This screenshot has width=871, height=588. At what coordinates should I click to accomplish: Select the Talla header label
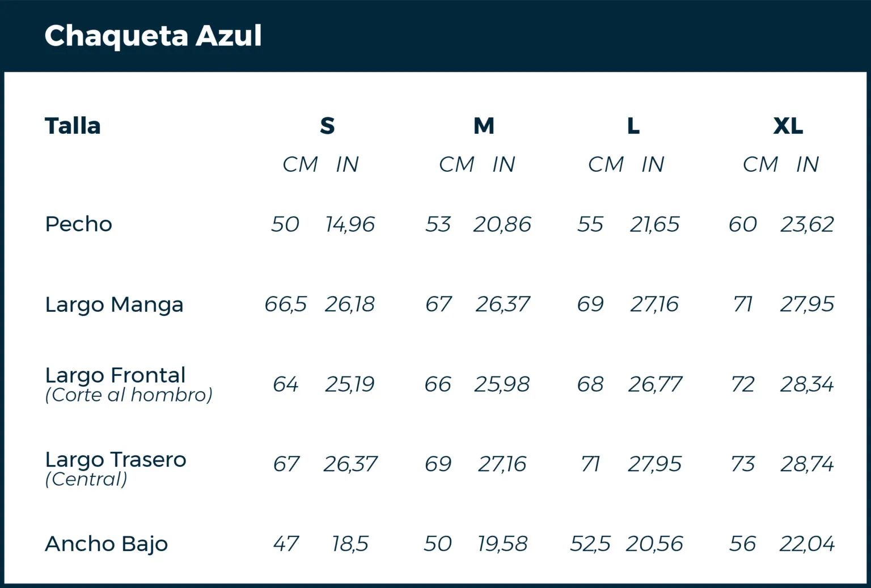click(73, 126)
